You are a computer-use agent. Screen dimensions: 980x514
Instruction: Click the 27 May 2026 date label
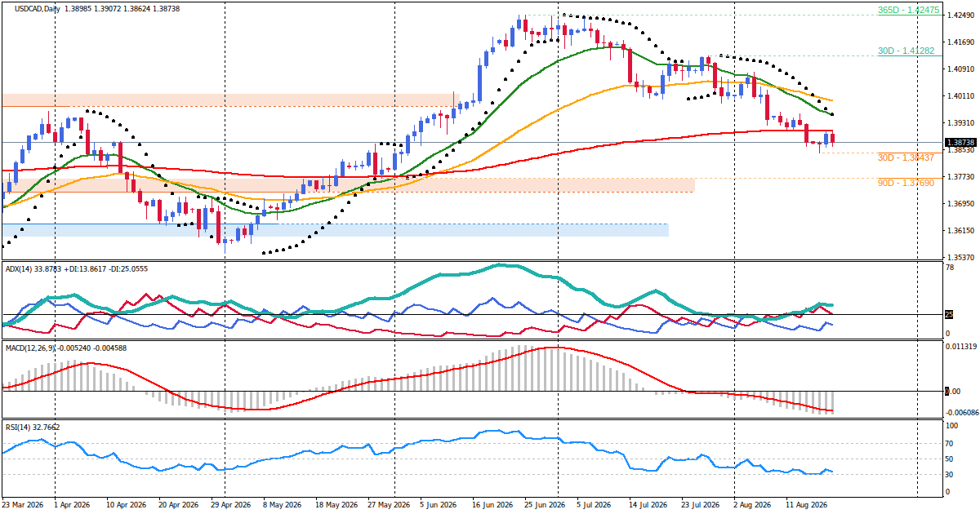click(x=389, y=506)
